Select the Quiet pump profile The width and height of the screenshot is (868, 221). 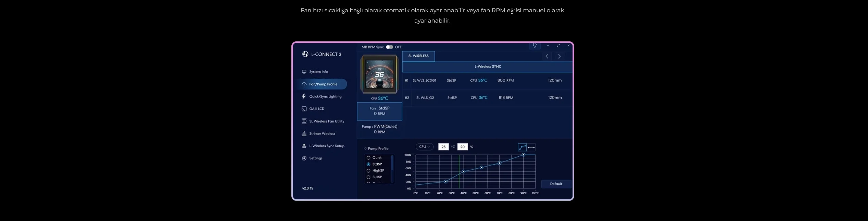coord(368,158)
